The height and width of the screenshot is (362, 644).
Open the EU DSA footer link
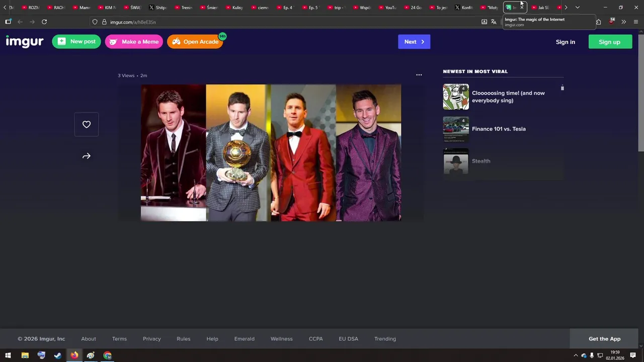point(349,339)
